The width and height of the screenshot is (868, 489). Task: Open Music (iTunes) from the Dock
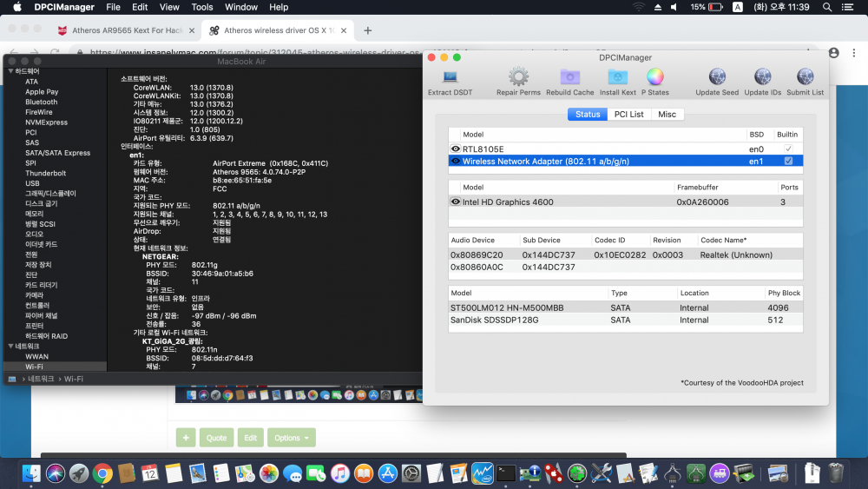pyautogui.click(x=340, y=473)
